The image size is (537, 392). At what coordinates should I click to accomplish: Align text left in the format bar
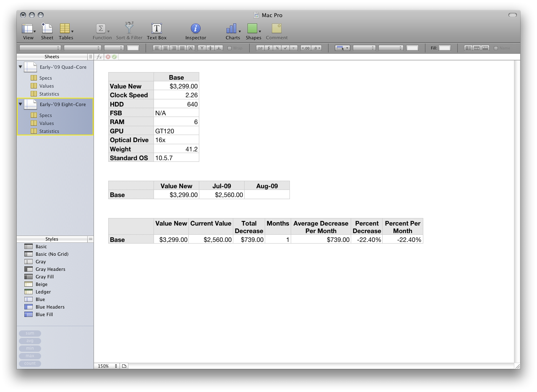[x=156, y=48]
